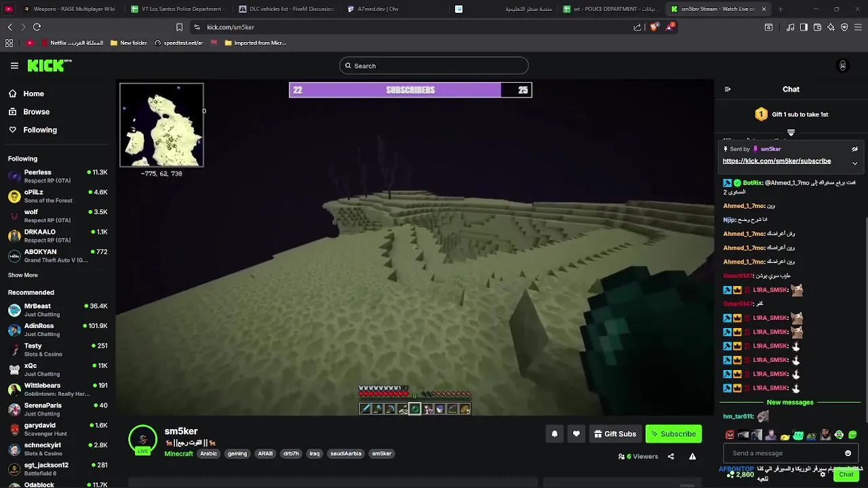Open Brave Wallet icon
Viewport: 868px width, 488px height.
pos(818,27)
